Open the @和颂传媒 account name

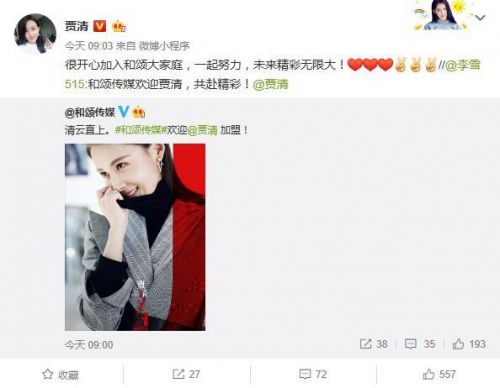[x=90, y=113]
